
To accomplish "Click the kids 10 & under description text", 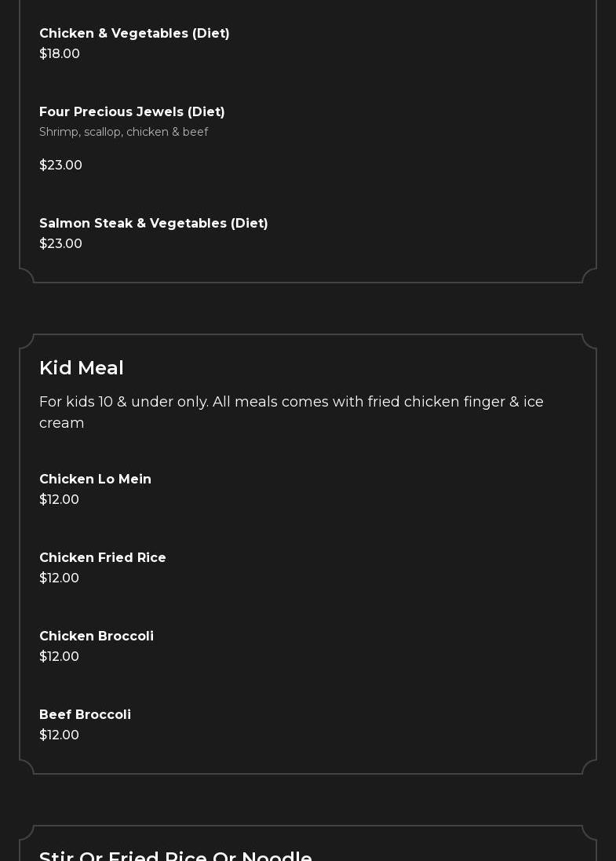I will pos(291,412).
